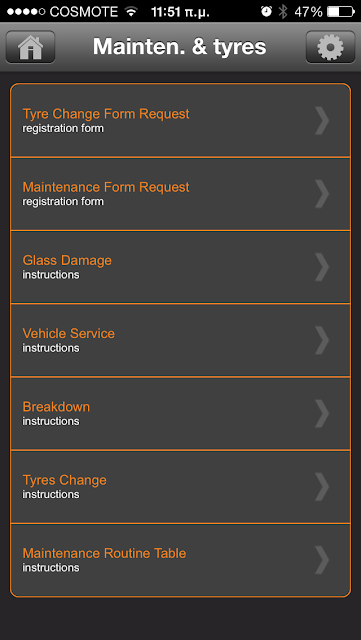This screenshot has width=361, height=640.
Task: Expand Maintenance Form Request chevron
Action: [322, 194]
